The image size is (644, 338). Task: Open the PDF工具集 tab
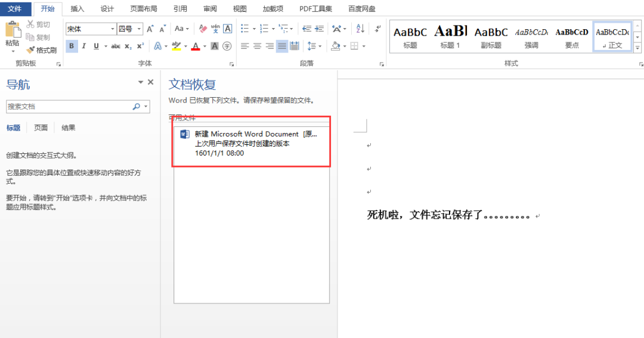pyautogui.click(x=315, y=8)
